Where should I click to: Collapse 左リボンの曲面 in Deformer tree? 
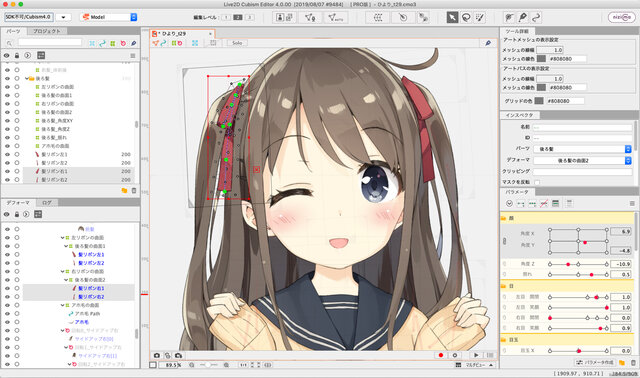click(x=62, y=238)
